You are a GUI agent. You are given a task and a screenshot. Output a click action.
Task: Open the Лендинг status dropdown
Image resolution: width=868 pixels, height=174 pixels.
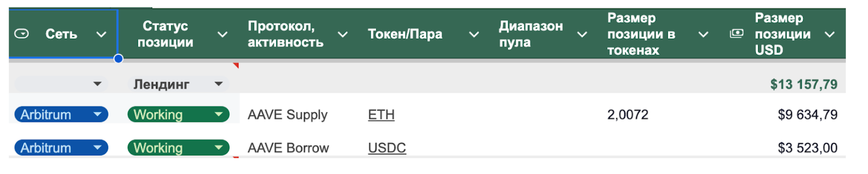[218, 84]
